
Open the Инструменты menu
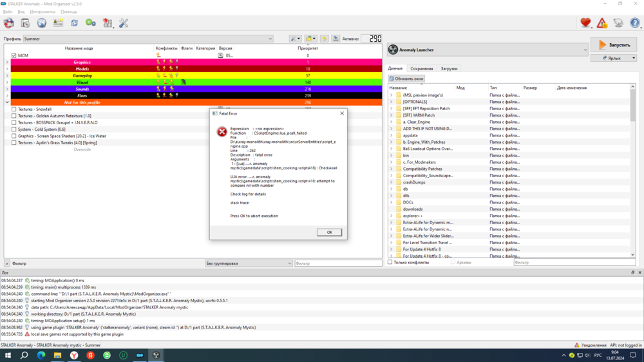(43, 12)
